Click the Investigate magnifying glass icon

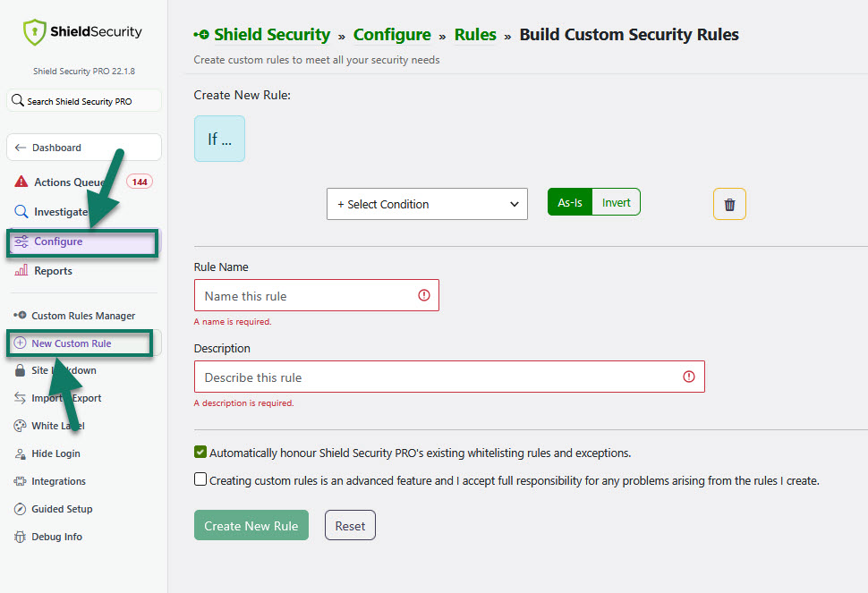tap(21, 211)
